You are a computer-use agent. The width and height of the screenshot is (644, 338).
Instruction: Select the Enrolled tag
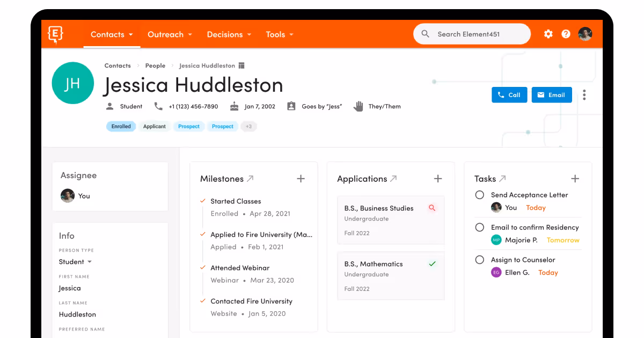pos(121,127)
